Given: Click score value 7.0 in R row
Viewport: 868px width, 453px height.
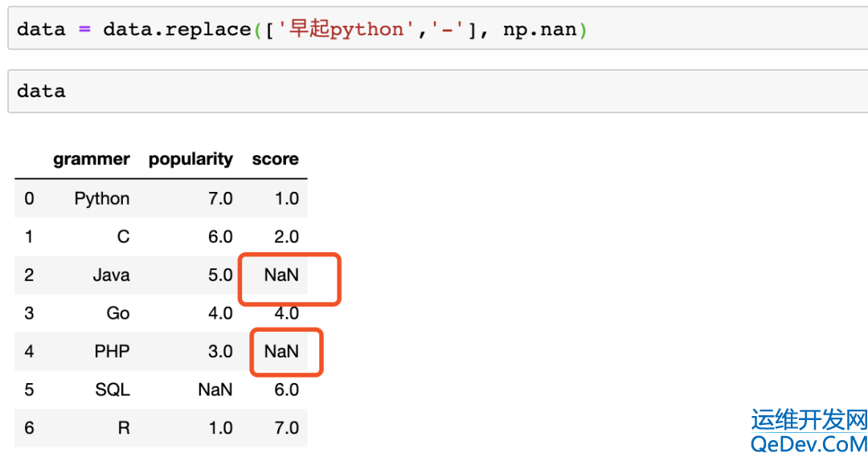Looking at the screenshot, I should (x=287, y=427).
